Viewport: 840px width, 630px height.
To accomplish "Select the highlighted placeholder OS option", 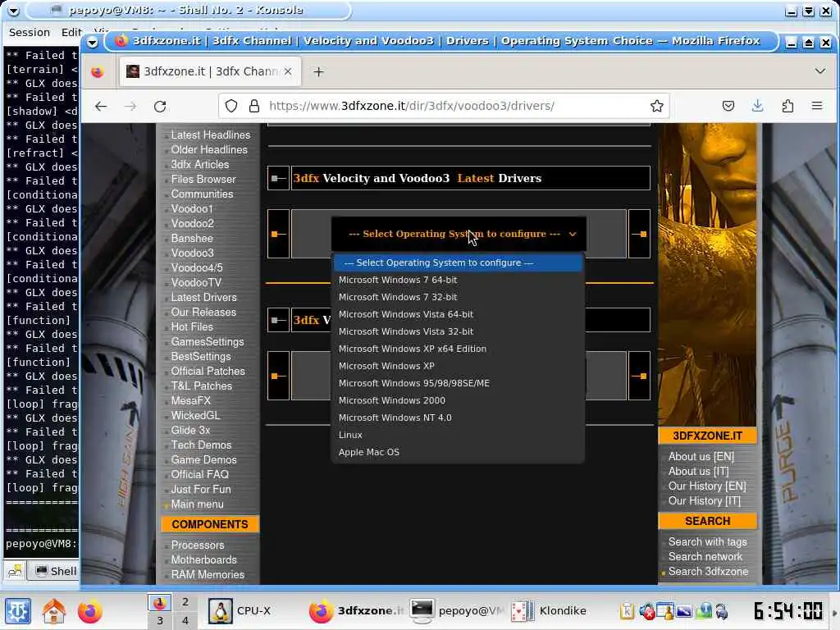I will [x=458, y=262].
